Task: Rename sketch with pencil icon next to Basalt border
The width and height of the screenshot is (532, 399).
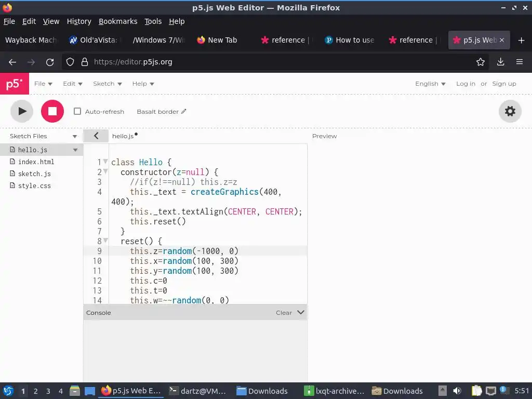Action: coord(183,111)
